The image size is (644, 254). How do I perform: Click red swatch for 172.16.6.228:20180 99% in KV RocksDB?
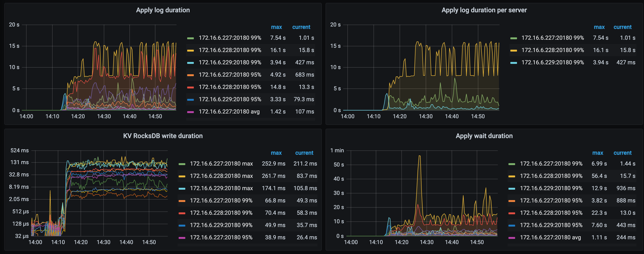tap(182, 213)
